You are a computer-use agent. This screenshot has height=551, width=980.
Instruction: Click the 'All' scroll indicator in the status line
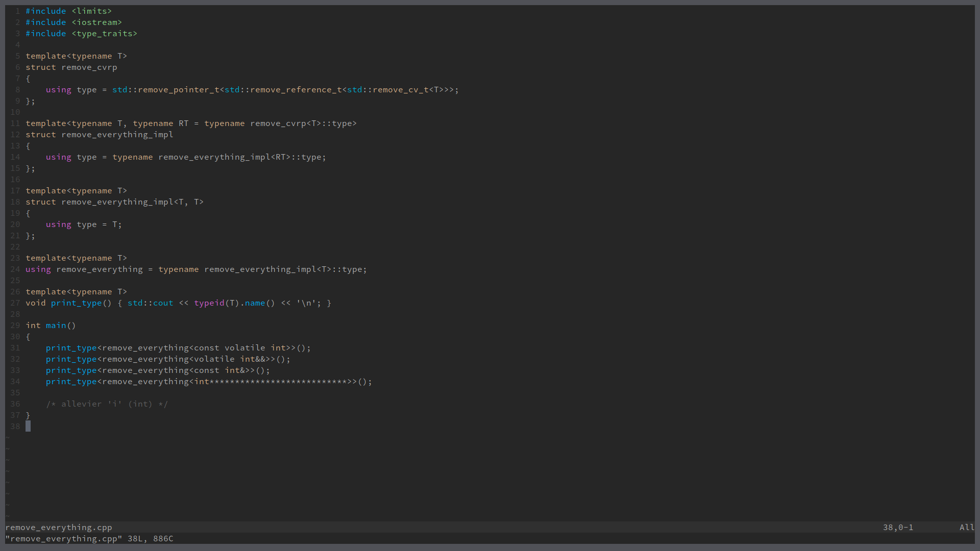click(966, 527)
